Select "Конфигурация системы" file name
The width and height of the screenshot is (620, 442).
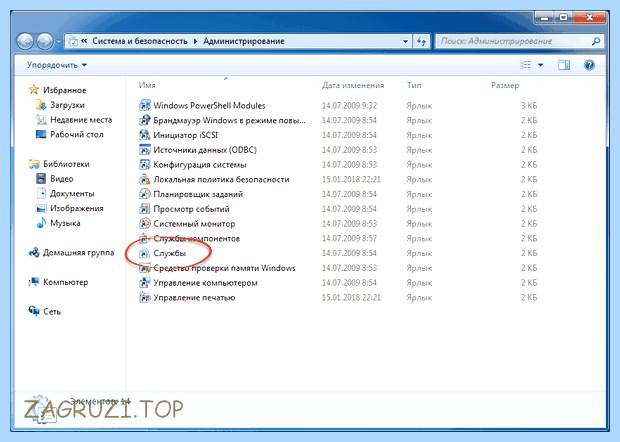(200, 164)
